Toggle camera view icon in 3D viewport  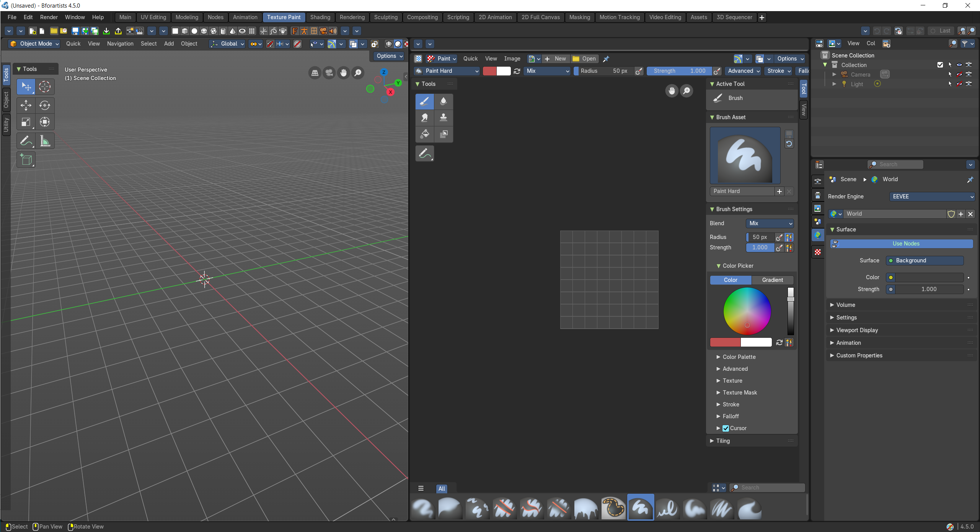tap(329, 73)
